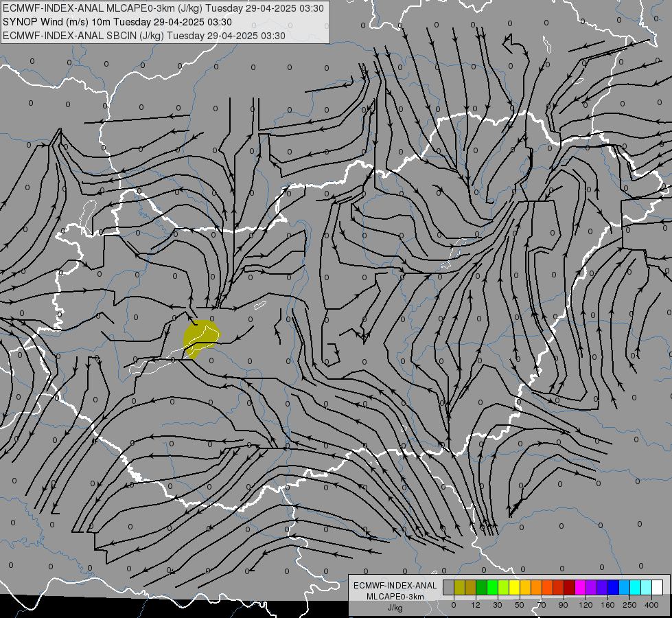The image size is (672, 618).
Task: Select the MLCAPE0-3km label in the legend
Action: [x=395, y=597]
